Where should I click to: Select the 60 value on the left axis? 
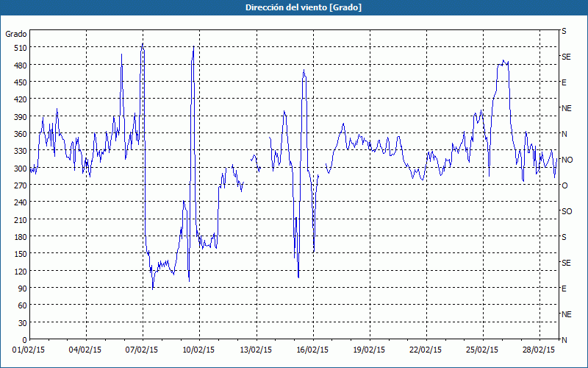click(x=23, y=305)
